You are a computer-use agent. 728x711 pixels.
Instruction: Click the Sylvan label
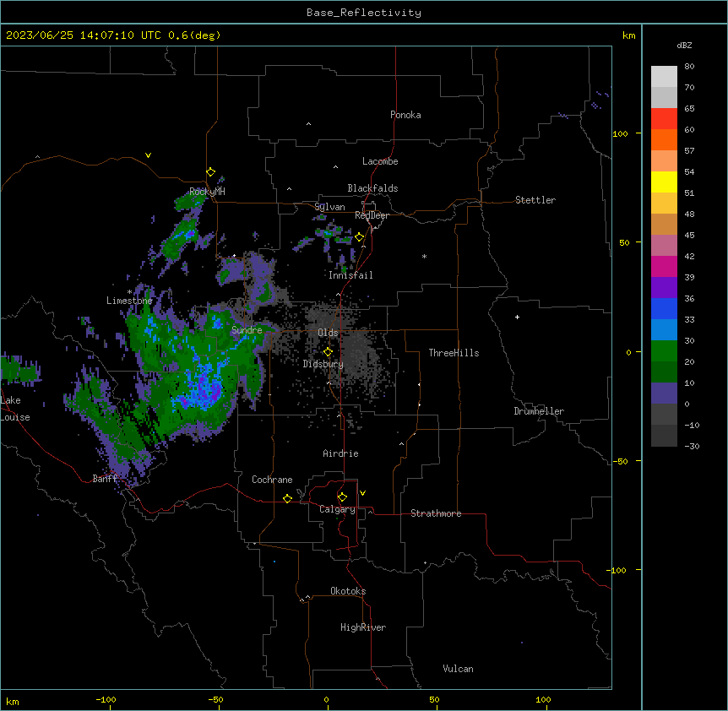click(329, 207)
